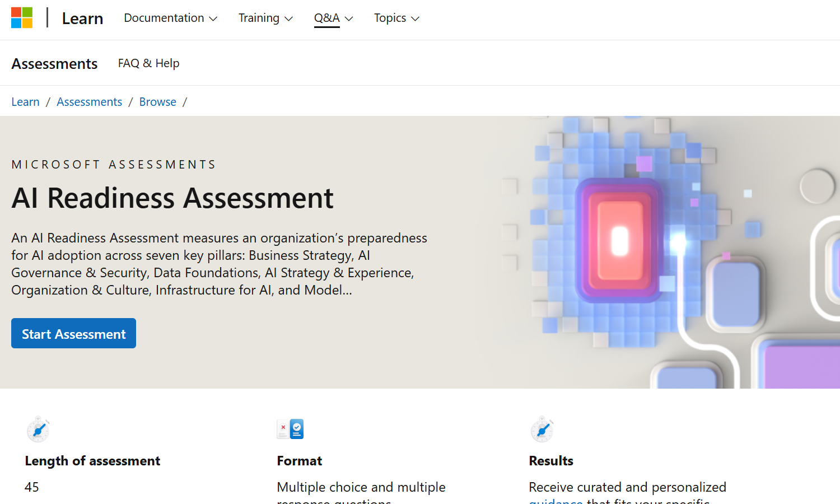Click the Format heading text

300,461
